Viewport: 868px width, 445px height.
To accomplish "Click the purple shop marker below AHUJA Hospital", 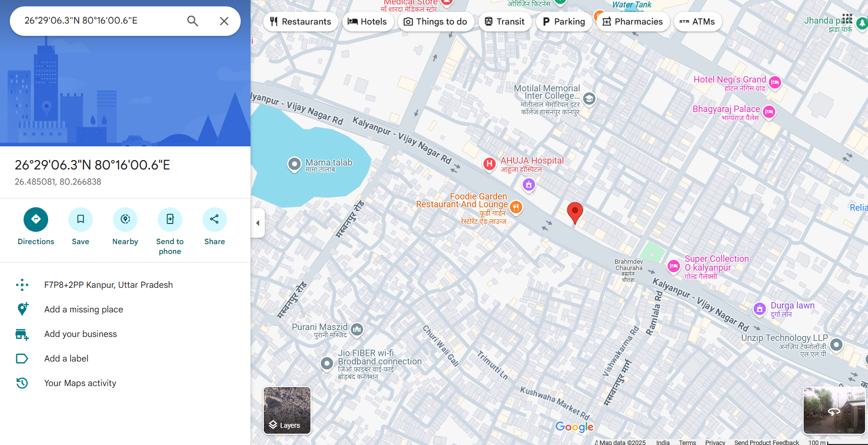I will pyautogui.click(x=529, y=185).
